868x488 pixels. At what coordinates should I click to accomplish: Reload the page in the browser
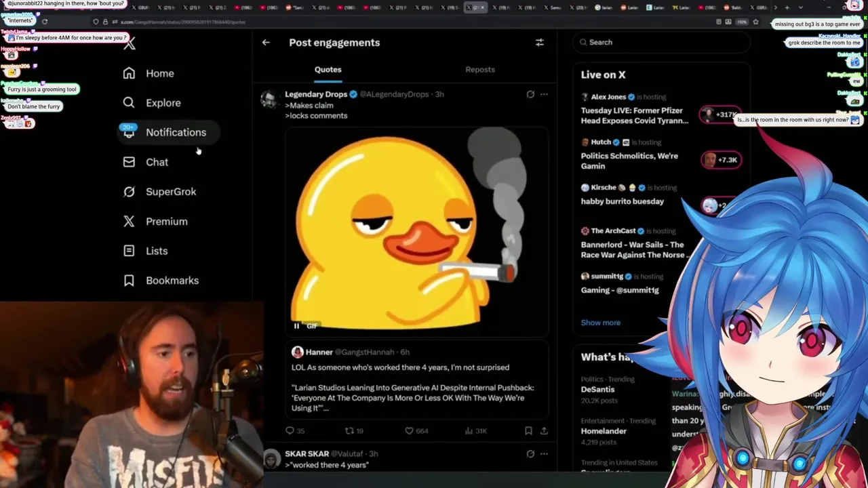[45, 22]
